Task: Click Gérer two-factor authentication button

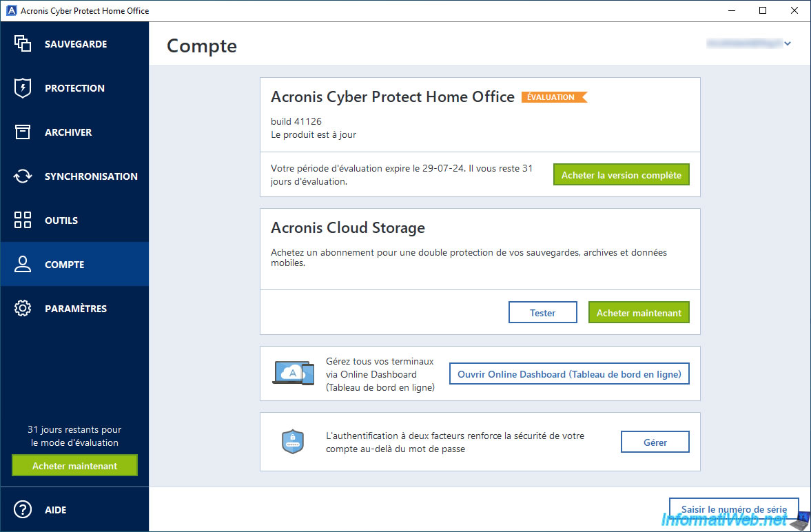Action: 655,442
